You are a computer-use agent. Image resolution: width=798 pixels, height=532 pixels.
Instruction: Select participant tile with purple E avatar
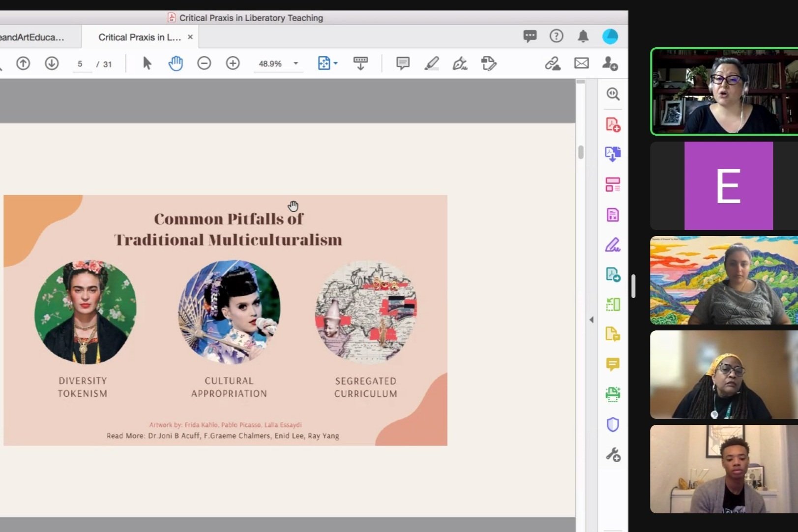pyautogui.click(x=724, y=186)
